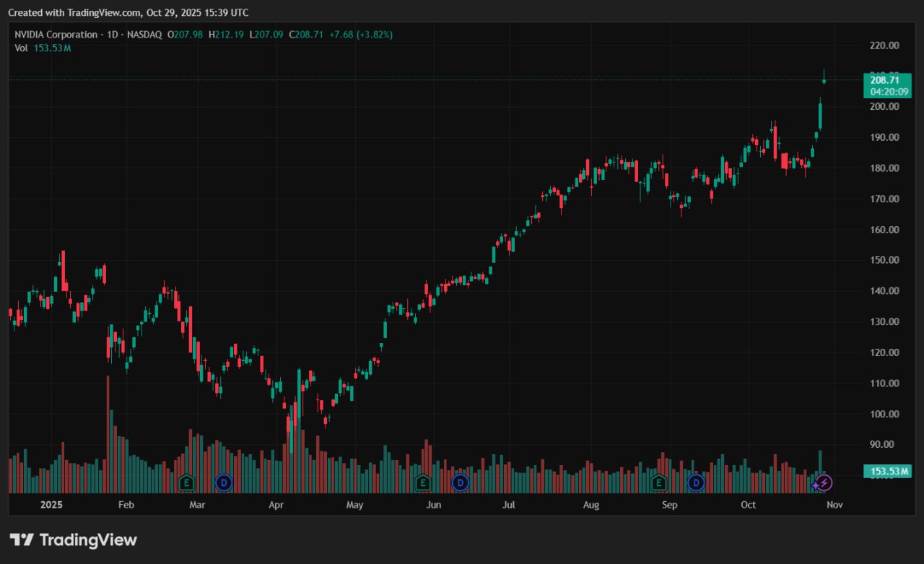Image resolution: width=924 pixels, height=564 pixels.
Task: Click the 200.00 level on price axis
Action: pyautogui.click(x=884, y=106)
